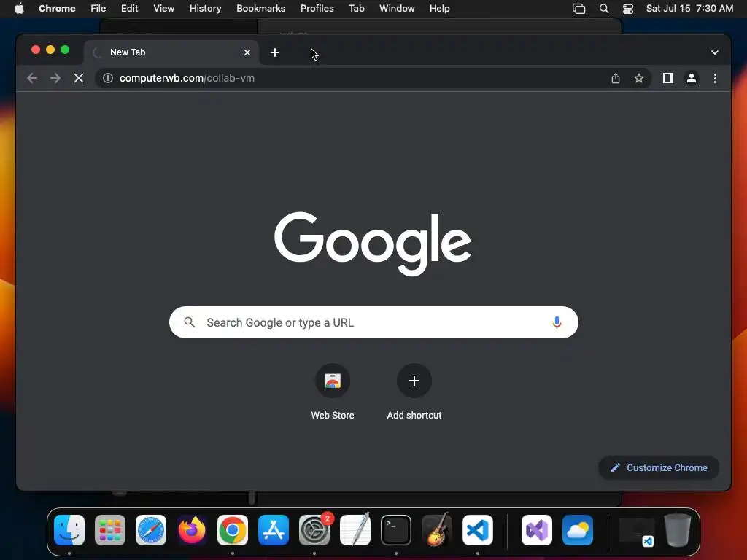This screenshot has width=747, height=560.
Task: Open Visual Studio purple icon in Dock
Action: (x=537, y=530)
